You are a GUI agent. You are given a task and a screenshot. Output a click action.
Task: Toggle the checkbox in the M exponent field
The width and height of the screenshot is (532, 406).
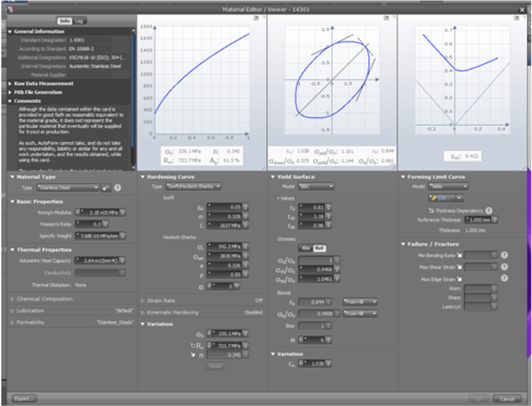coord(301,340)
